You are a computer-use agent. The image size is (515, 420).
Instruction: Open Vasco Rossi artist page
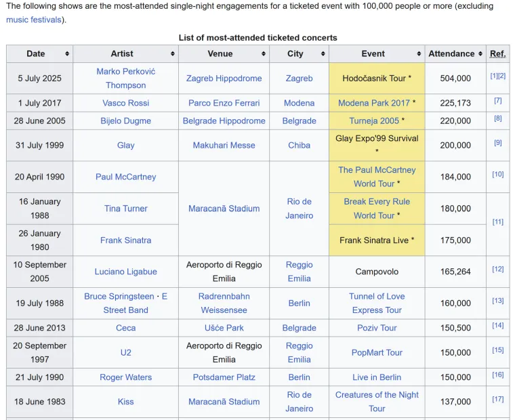click(126, 103)
